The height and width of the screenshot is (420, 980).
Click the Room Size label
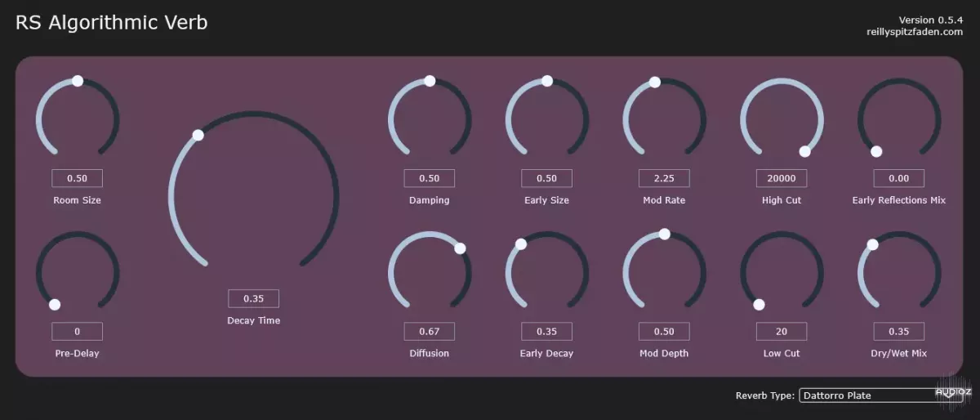point(77,200)
